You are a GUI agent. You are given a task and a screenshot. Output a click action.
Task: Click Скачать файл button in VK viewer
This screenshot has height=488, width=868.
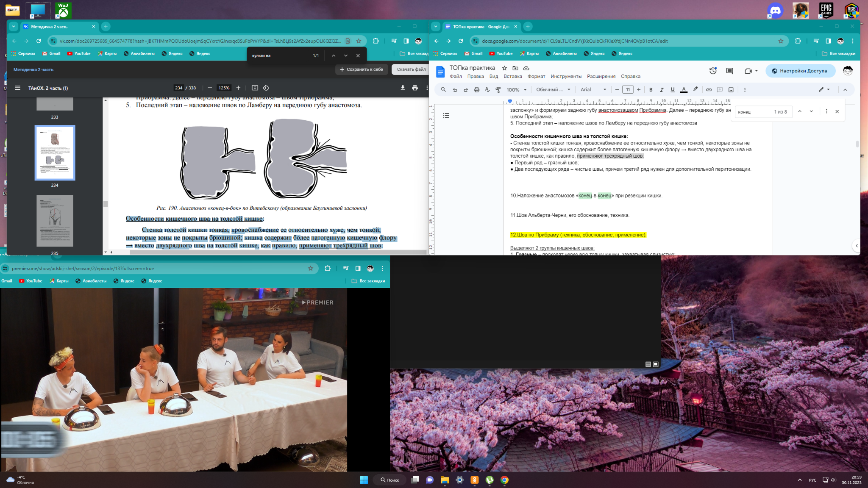(x=410, y=69)
